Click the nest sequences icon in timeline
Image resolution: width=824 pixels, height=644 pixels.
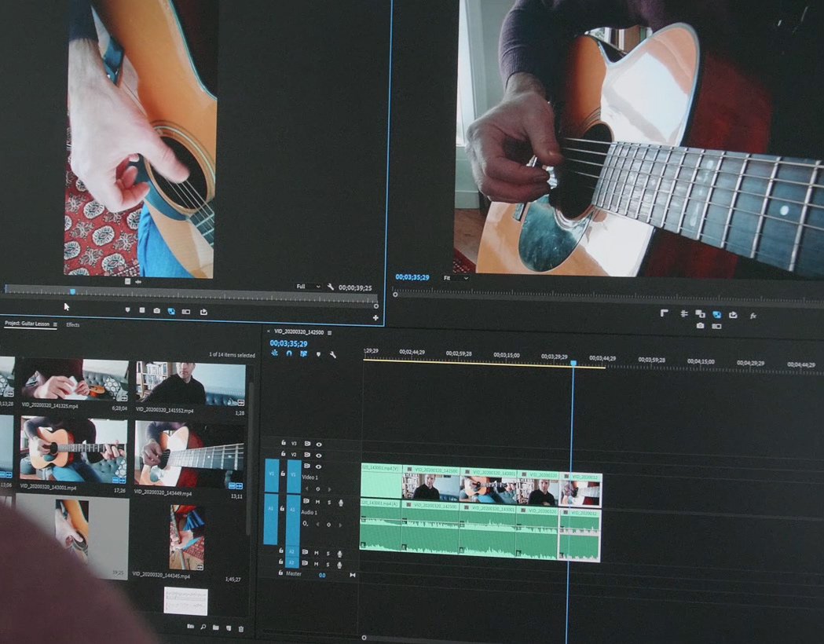(274, 353)
